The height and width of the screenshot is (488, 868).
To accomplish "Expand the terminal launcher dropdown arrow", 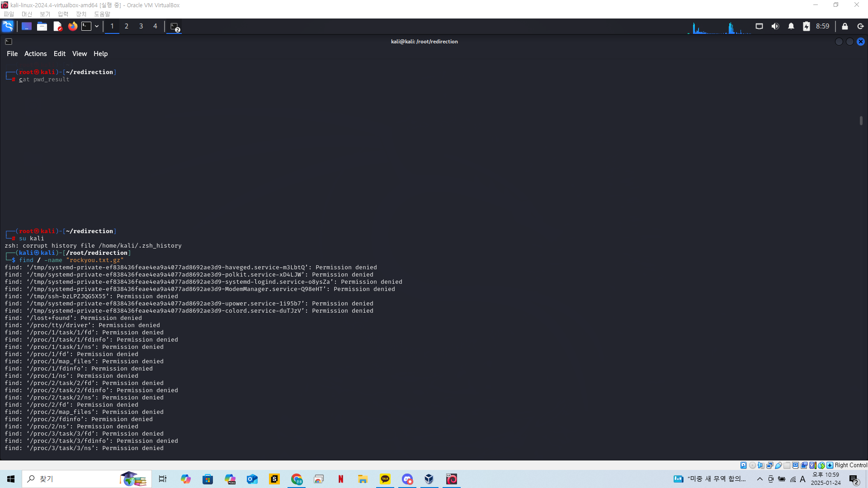I will point(97,26).
